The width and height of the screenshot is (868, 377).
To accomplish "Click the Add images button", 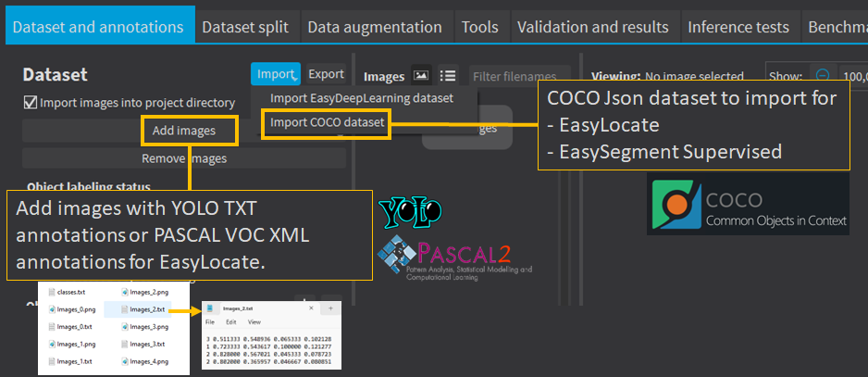I will coord(184,131).
